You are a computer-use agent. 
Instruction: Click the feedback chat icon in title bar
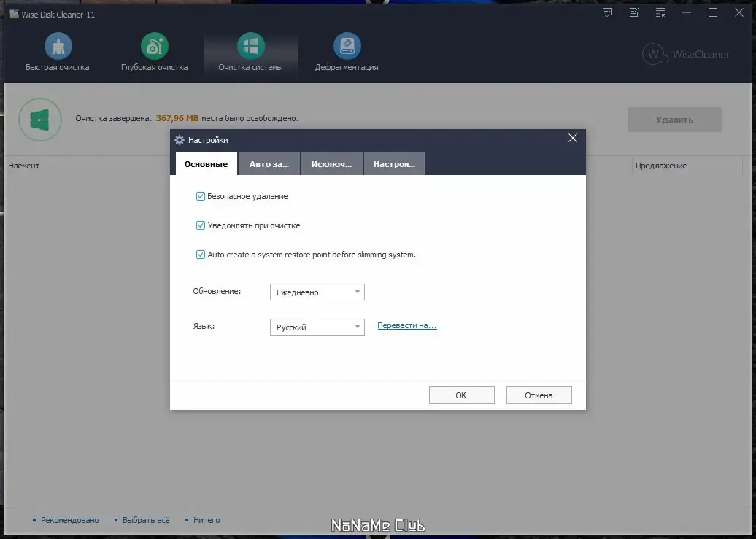[607, 13]
